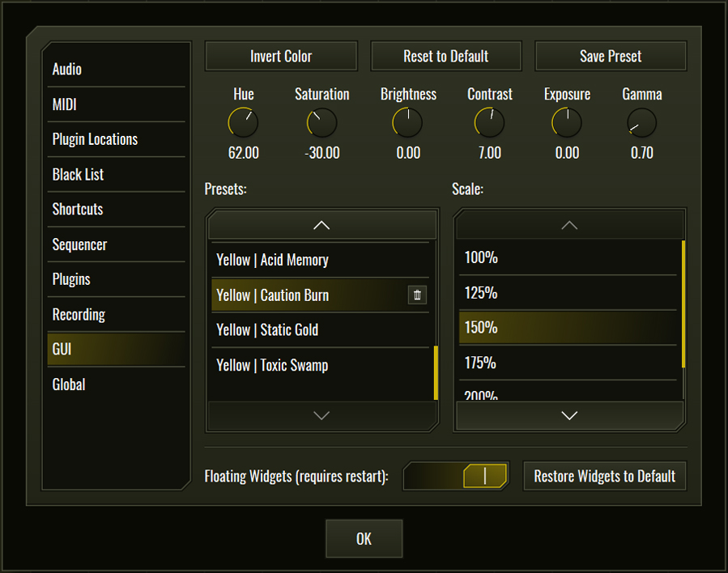Click the Gamma value 0.70
The width and height of the screenshot is (728, 573).
point(641,153)
